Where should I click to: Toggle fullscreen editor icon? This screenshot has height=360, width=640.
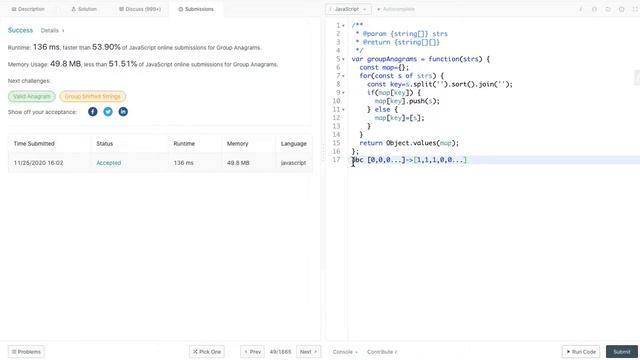pyautogui.click(x=635, y=9)
